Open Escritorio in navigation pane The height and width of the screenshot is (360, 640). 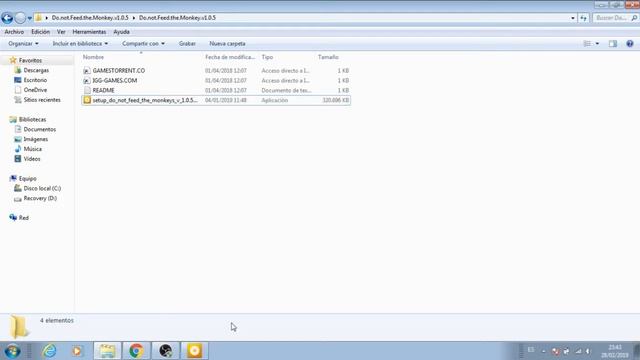click(x=35, y=80)
